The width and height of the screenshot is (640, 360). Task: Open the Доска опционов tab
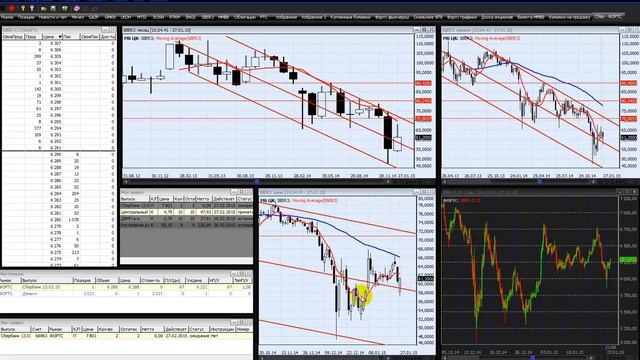coord(497,17)
